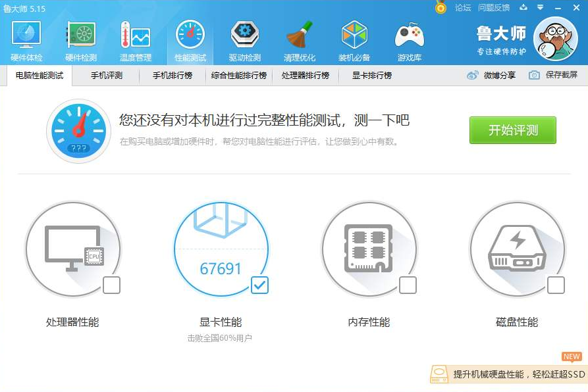Click the 处理器性能 label
Image resolution: width=588 pixels, height=392 pixels.
[72, 322]
